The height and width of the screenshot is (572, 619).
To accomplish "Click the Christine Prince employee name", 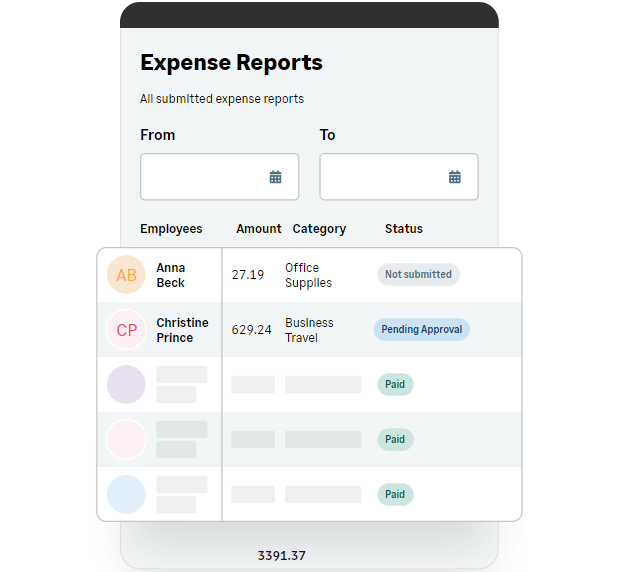I will [182, 330].
